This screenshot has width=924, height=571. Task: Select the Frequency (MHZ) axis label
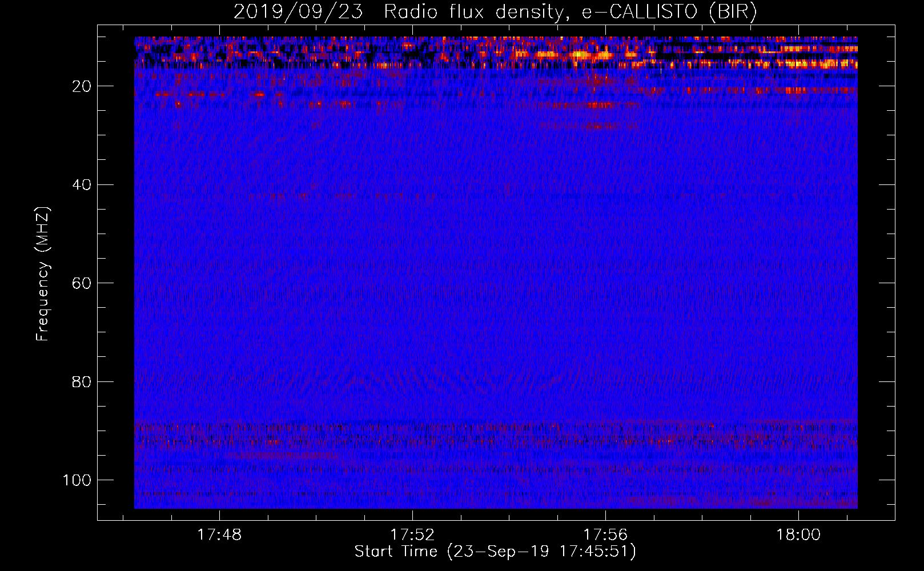pyautogui.click(x=43, y=274)
